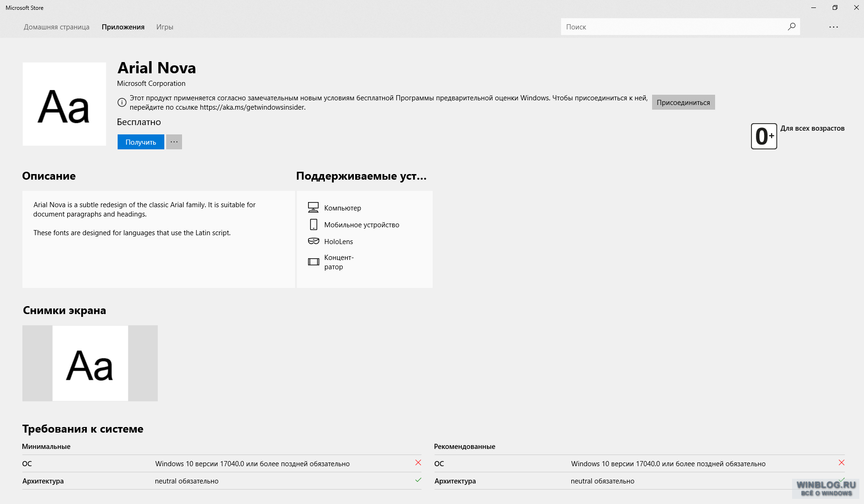Click the blue Получить button

pos(140,142)
